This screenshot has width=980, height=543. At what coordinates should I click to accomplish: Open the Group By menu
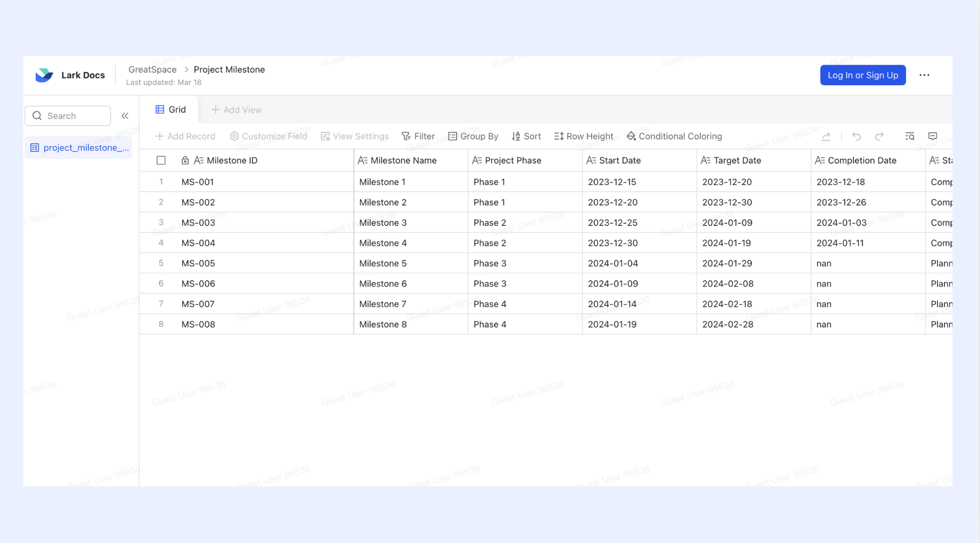click(473, 136)
